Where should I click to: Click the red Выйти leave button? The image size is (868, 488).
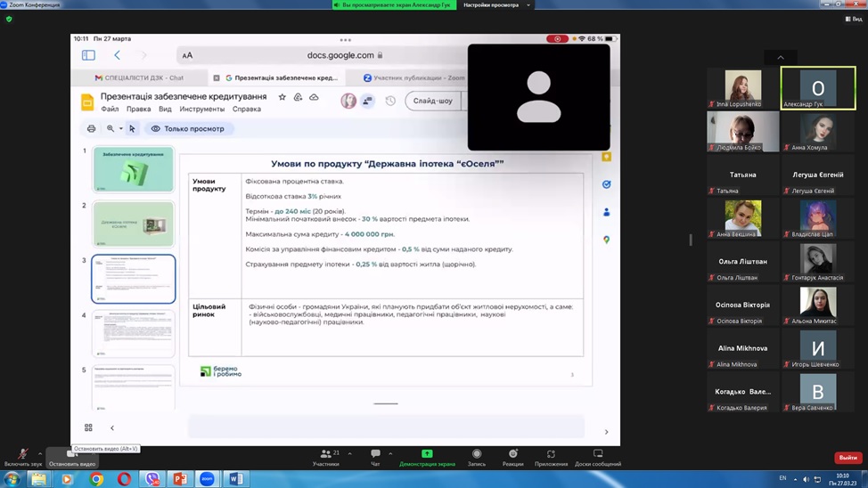pos(848,458)
